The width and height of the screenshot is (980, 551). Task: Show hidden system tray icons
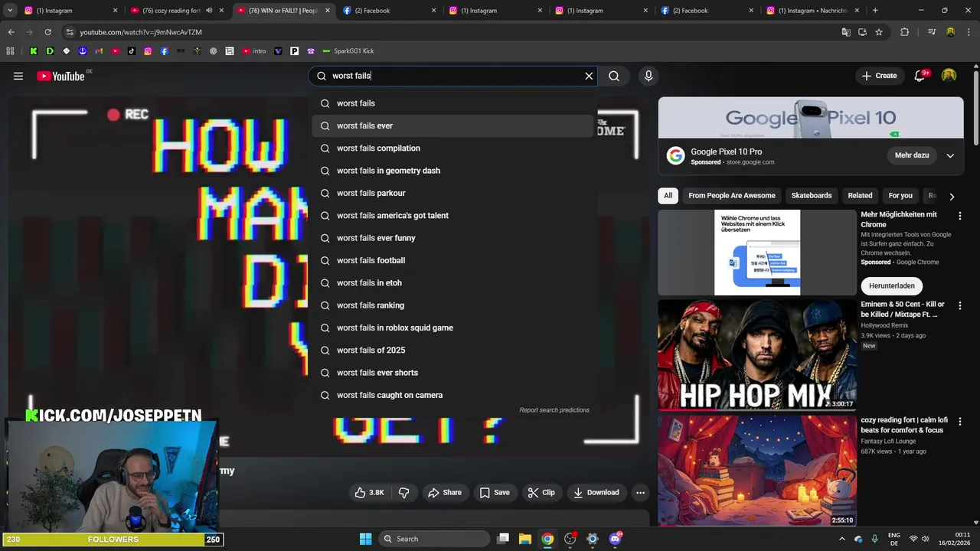pos(842,539)
